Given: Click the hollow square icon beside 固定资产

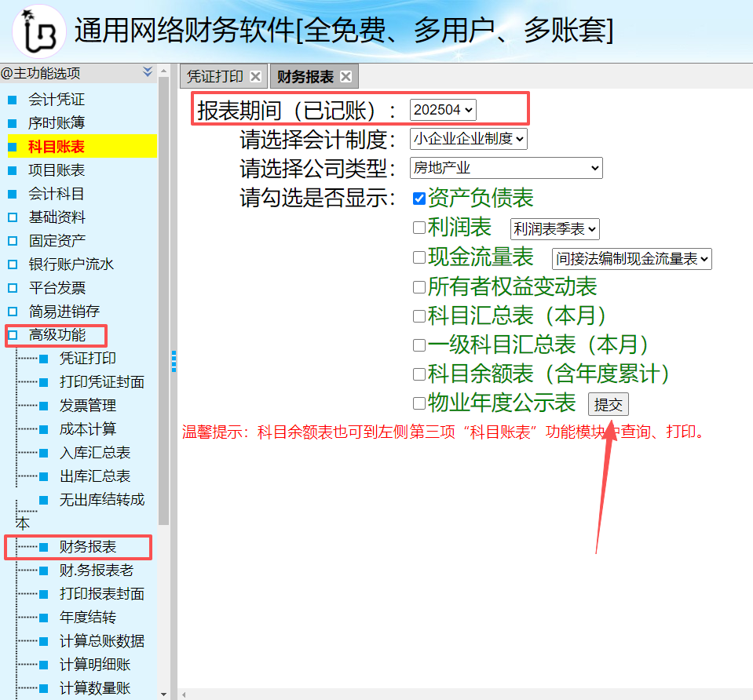Looking at the screenshot, I should tap(12, 241).
